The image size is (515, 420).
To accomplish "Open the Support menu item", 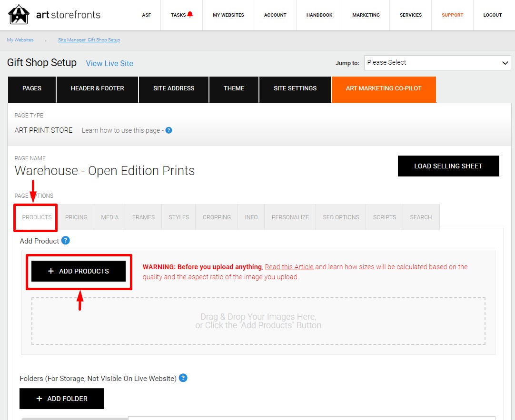I will [452, 15].
